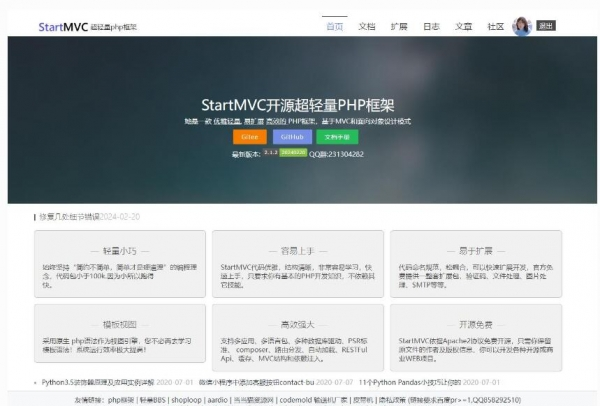Navigate to the 文章 menu item
This screenshot has width=600, height=406.
pyautogui.click(x=463, y=26)
